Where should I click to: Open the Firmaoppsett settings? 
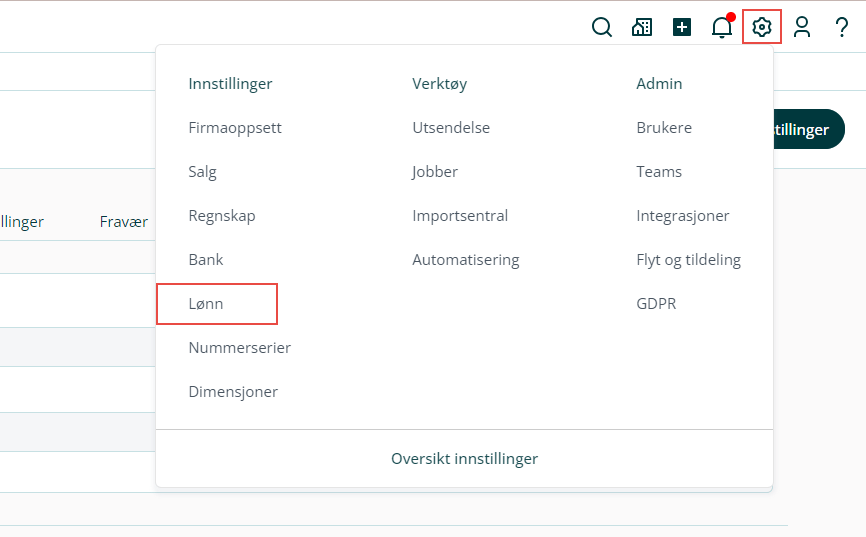pyautogui.click(x=235, y=128)
